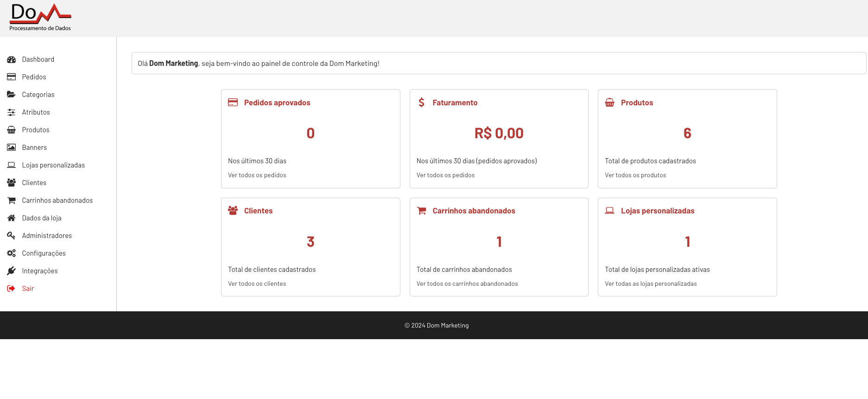The width and height of the screenshot is (868, 399).
Task: Click the red Sair sign-out icon
Action: point(12,289)
